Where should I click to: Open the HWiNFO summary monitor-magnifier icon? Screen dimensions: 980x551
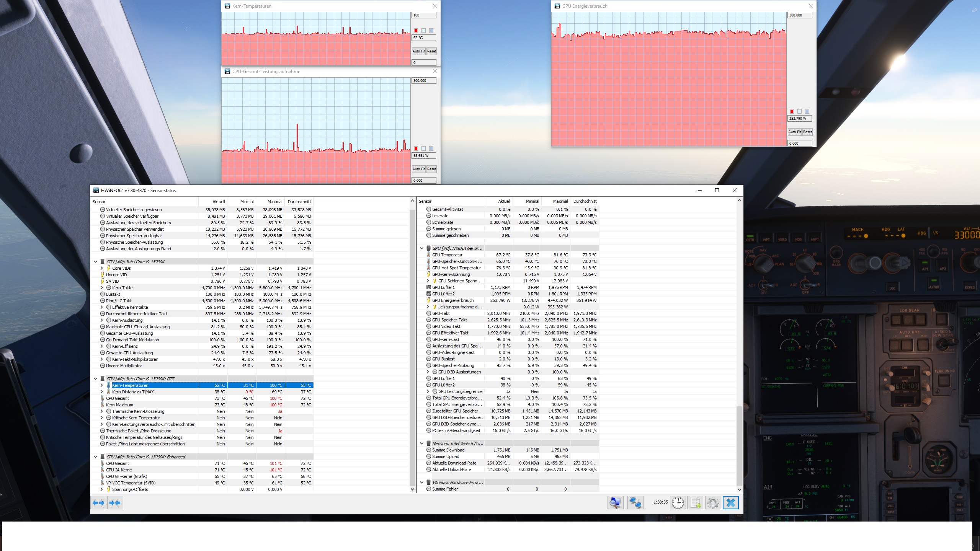[615, 502]
